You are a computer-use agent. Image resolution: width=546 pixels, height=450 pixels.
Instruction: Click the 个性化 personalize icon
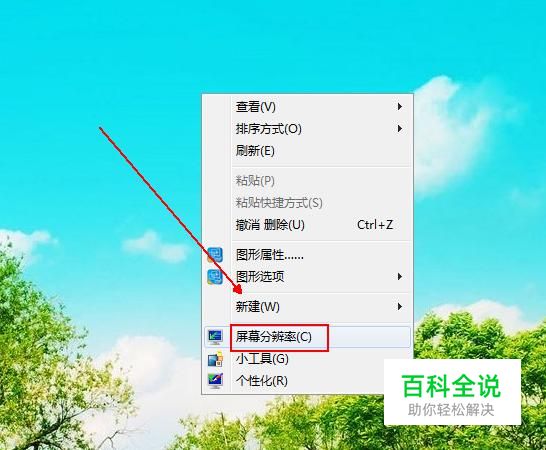pos(215,381)
